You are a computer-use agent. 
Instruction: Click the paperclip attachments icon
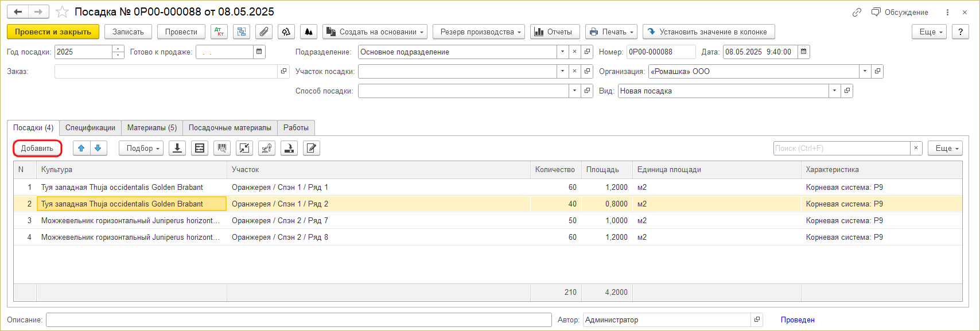click(264, 32)
